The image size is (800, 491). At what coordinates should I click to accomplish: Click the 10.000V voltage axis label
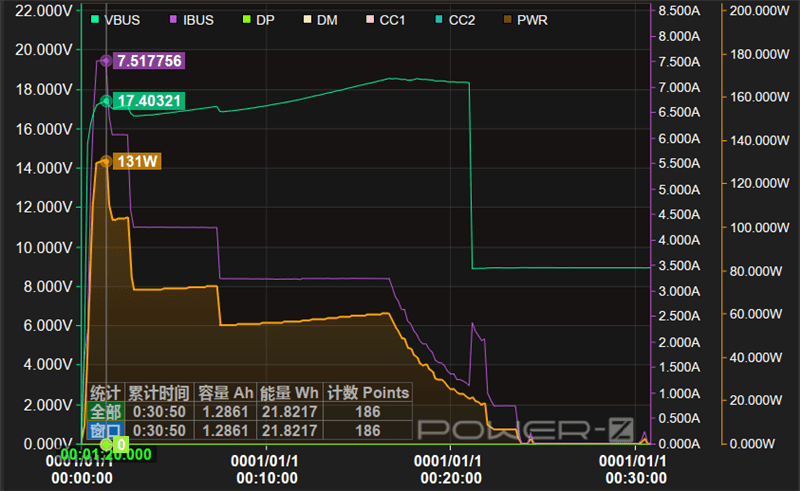tap(44, 248)
